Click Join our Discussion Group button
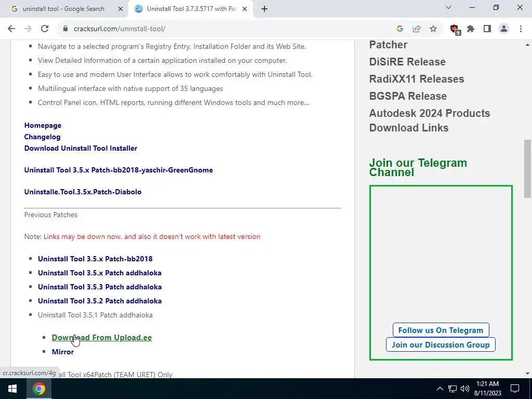This screenshot has height=399, width=532. coord(441,345)
